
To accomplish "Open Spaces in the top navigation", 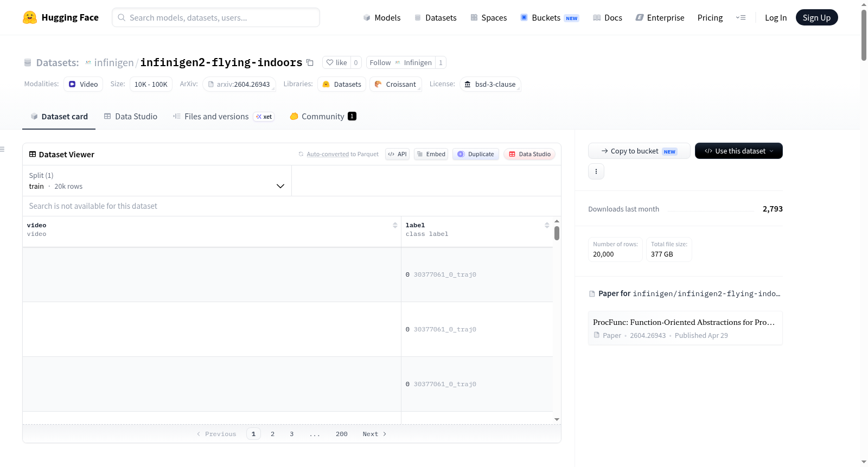I will tap(489, 17).
